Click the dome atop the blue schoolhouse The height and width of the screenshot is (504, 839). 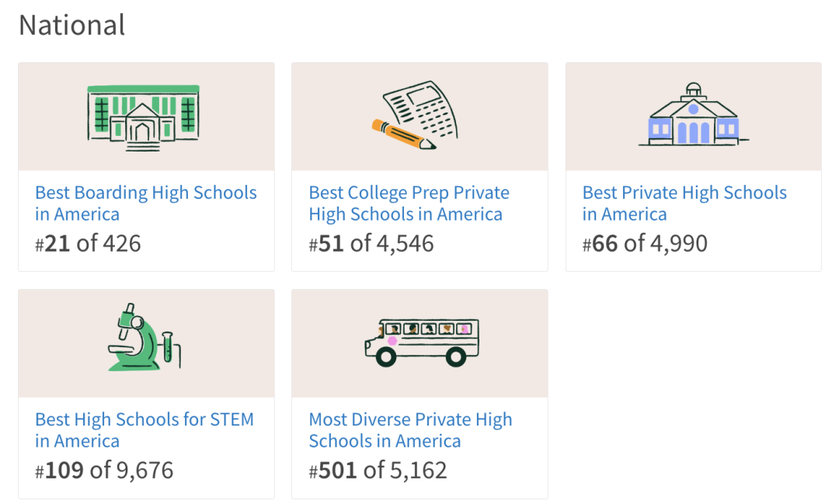(694, 88)
